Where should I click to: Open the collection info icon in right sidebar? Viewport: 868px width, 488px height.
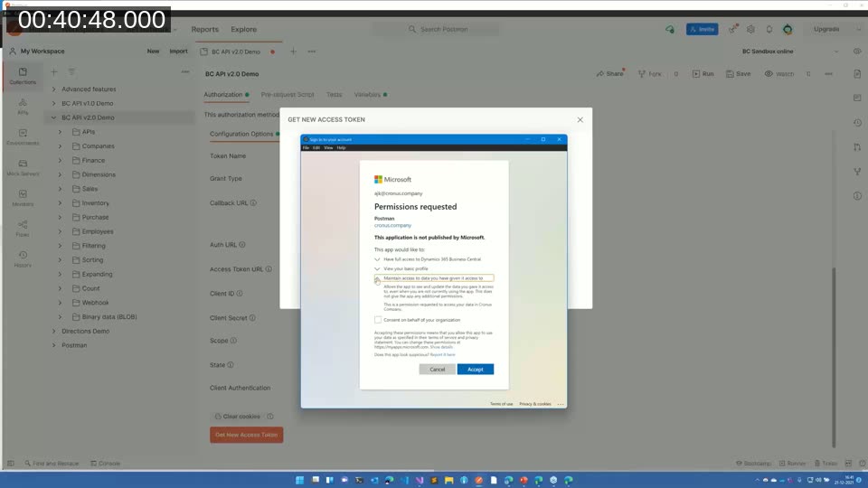[x=857, y=196]
